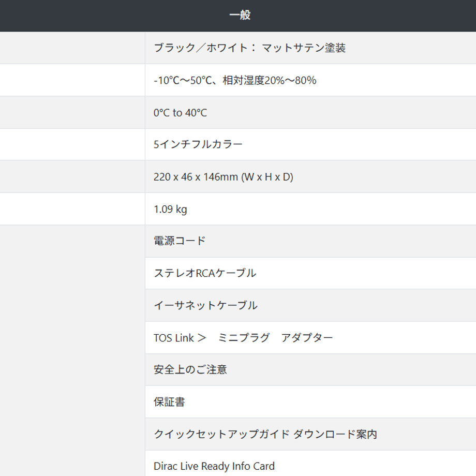Select the イーサネットケーブル row
Screen dimensions: 476x476
click(x=310, y=305)
